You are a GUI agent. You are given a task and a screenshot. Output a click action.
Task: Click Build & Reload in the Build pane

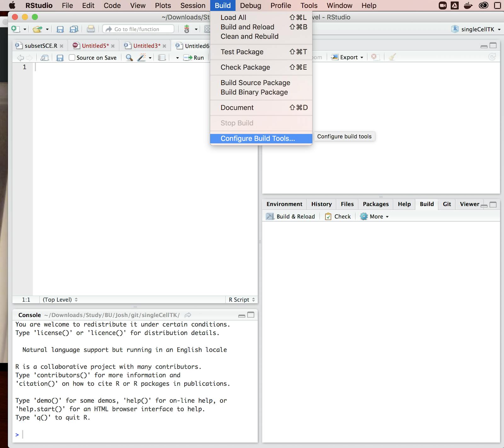[290, 217]
